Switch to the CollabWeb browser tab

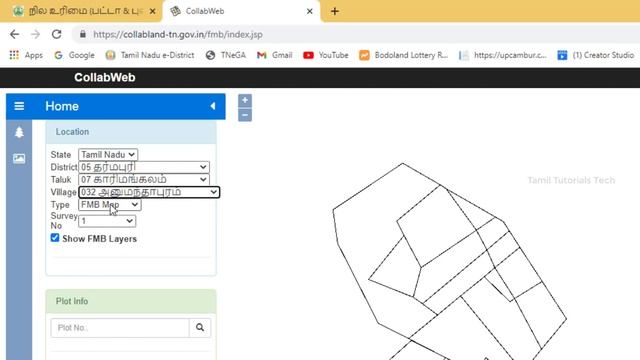(241, 11)
